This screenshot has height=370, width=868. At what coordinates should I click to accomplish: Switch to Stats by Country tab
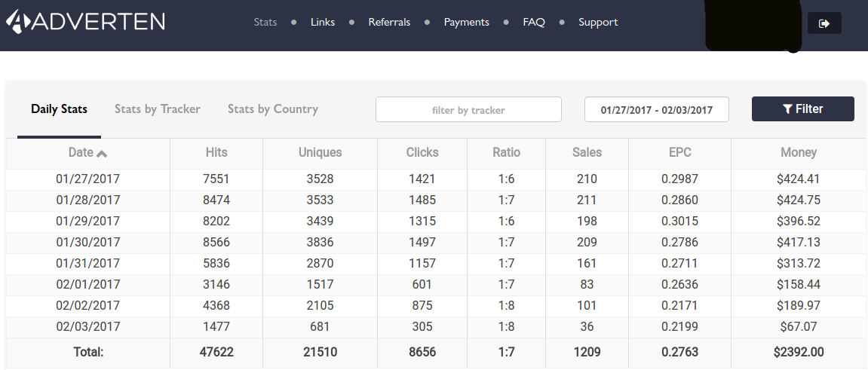[273, 109]
